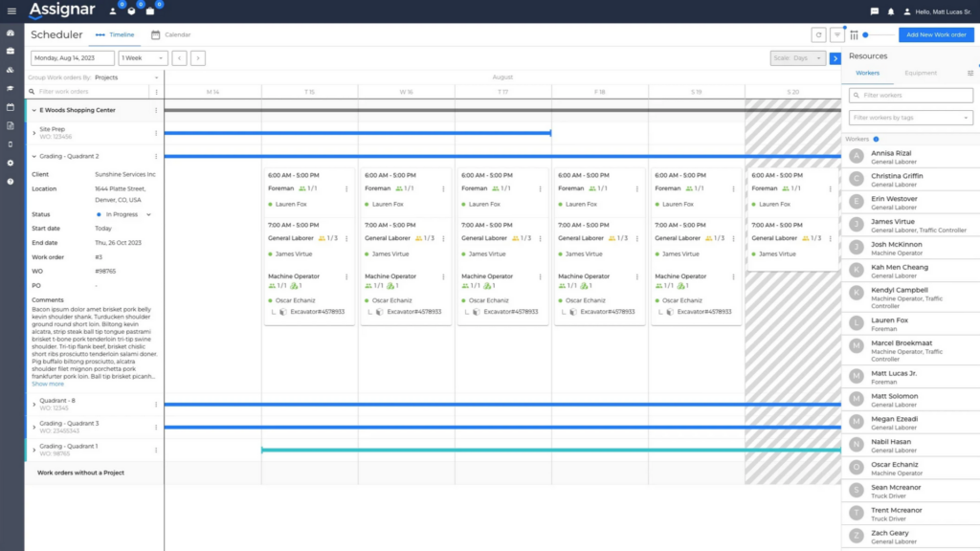Screen dimensions: 980x551
Task: Click Show more in the Comments section
Action: pos(48,383)
